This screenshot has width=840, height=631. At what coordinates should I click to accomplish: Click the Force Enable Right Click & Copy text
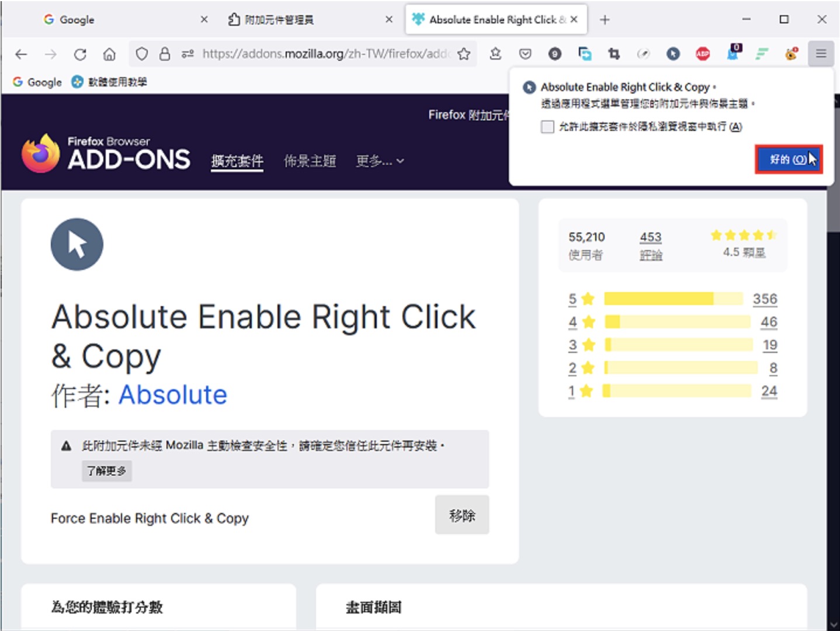coord(150,518)
